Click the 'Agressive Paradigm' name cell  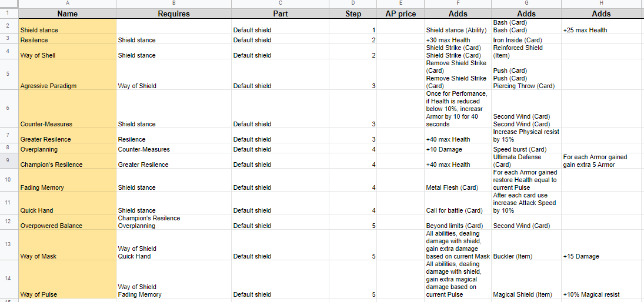pyautogui.click(x=68, y=75)
